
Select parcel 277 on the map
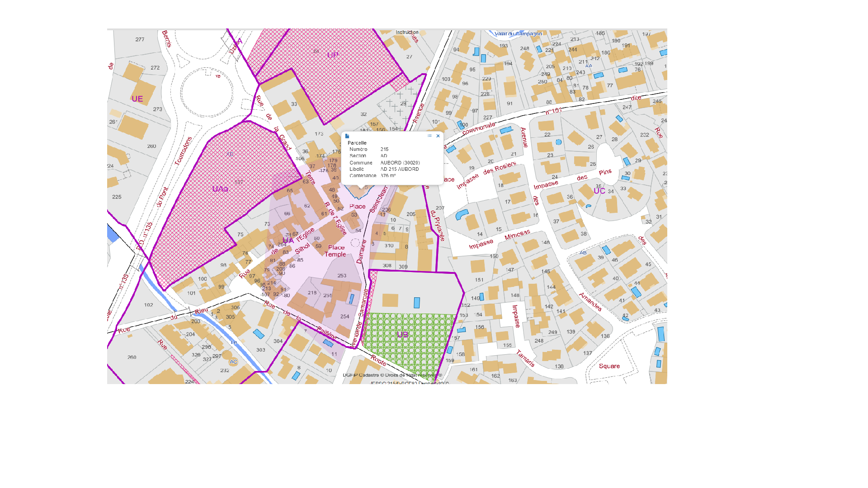140,40
